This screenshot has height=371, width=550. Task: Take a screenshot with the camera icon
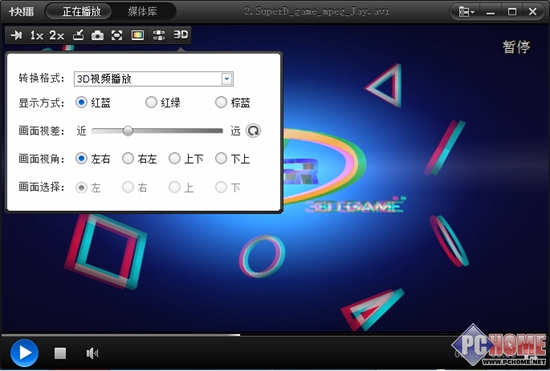[97, 35]
